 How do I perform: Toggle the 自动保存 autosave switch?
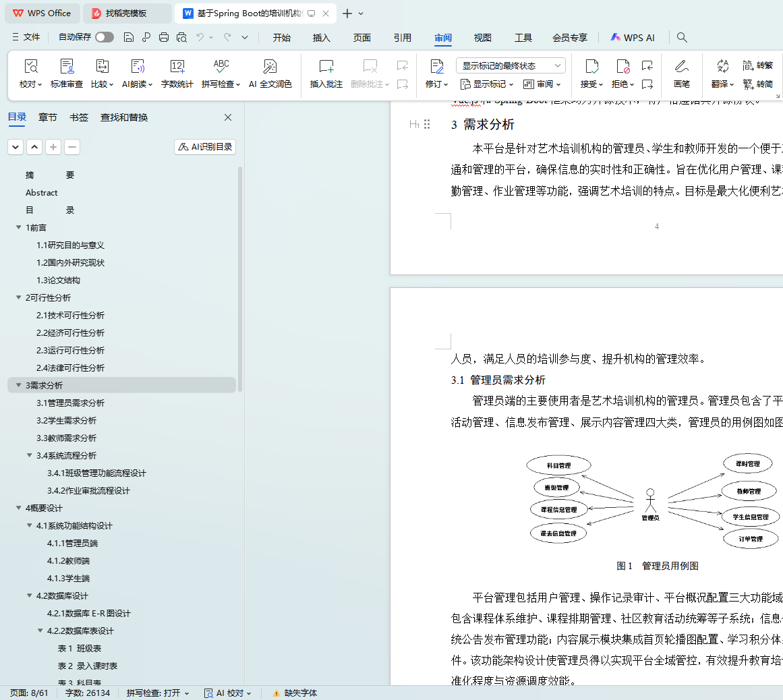click(105, 37)
